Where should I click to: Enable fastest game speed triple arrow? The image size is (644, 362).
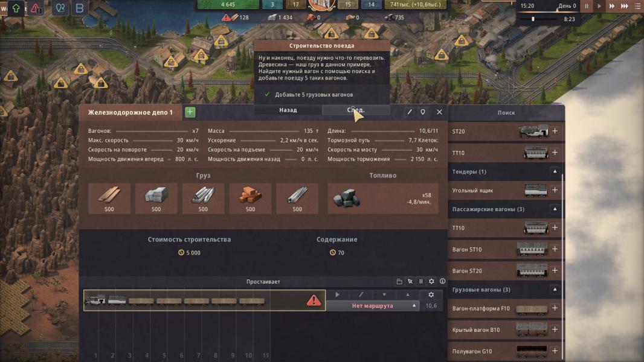pos(624,6)
